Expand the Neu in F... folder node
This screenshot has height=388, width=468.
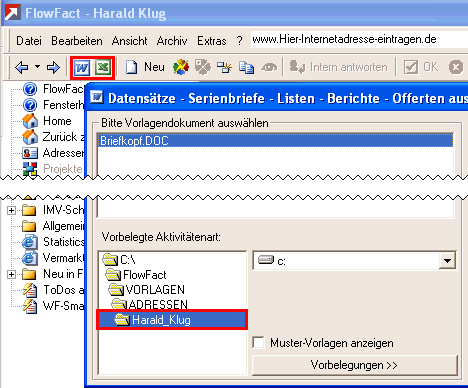11,274
